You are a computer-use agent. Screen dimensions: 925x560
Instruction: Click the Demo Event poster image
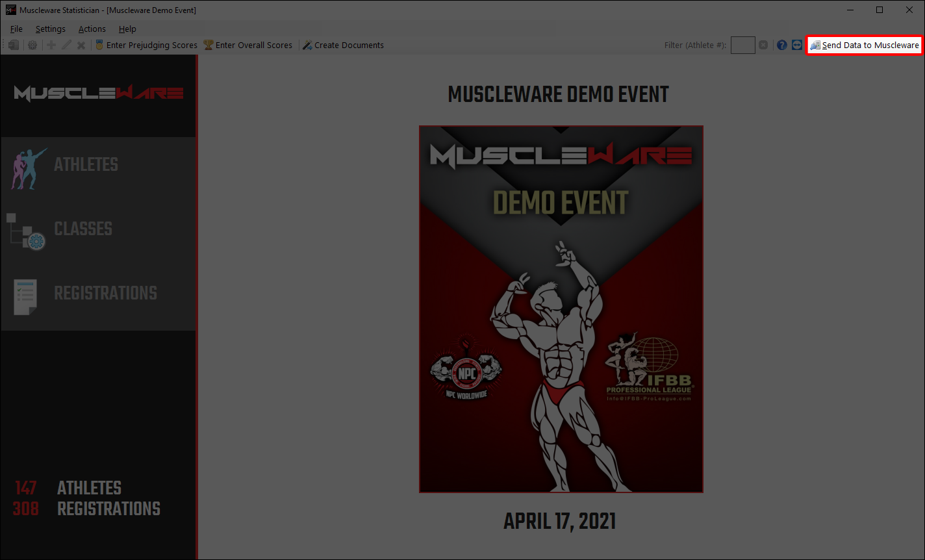[561, 309]
